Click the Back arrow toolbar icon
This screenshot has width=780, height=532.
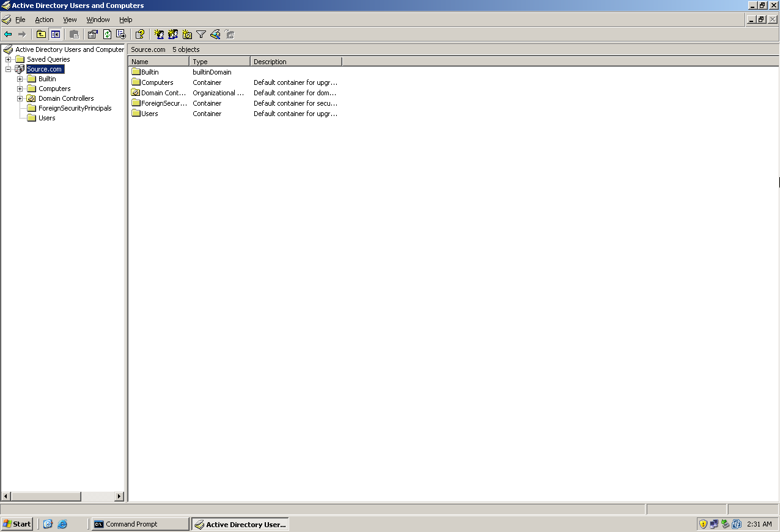[x=8, y=34]
